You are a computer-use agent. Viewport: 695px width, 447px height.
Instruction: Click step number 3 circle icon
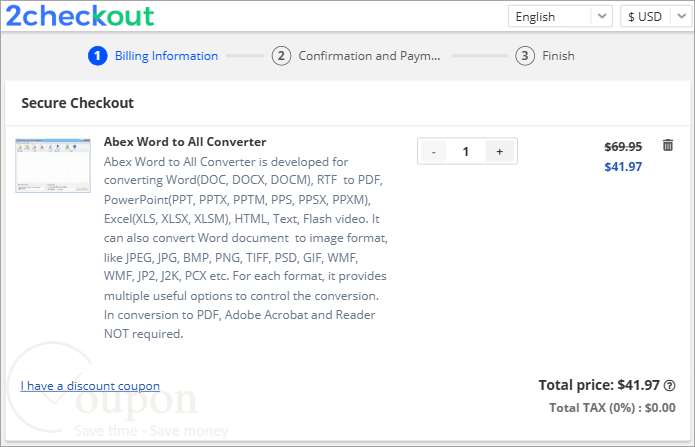[525, 56]
